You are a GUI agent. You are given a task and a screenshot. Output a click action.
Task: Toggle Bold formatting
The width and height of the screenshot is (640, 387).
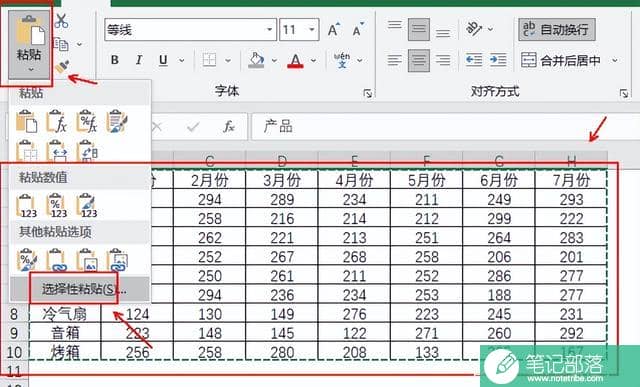tap(115, 60)
